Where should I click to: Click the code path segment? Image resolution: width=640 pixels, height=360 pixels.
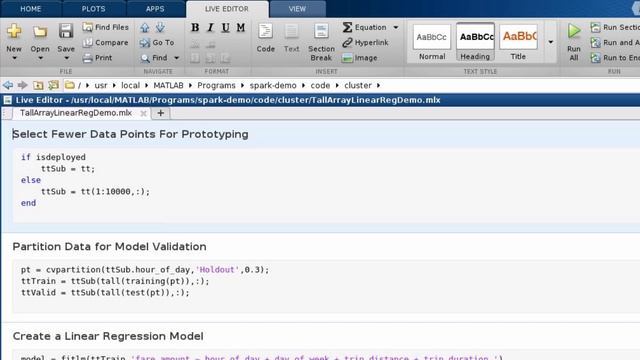(x=320, y=85)
